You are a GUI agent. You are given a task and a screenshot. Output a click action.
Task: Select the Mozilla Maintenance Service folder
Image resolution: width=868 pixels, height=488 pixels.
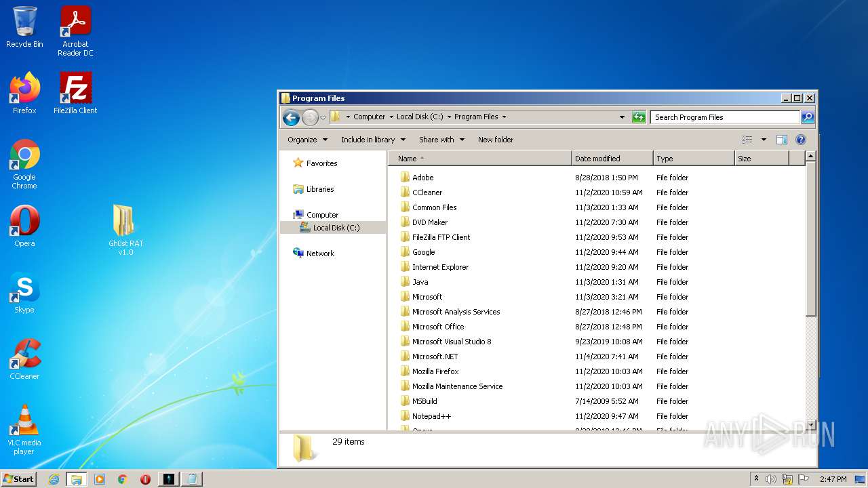(457, 386)
